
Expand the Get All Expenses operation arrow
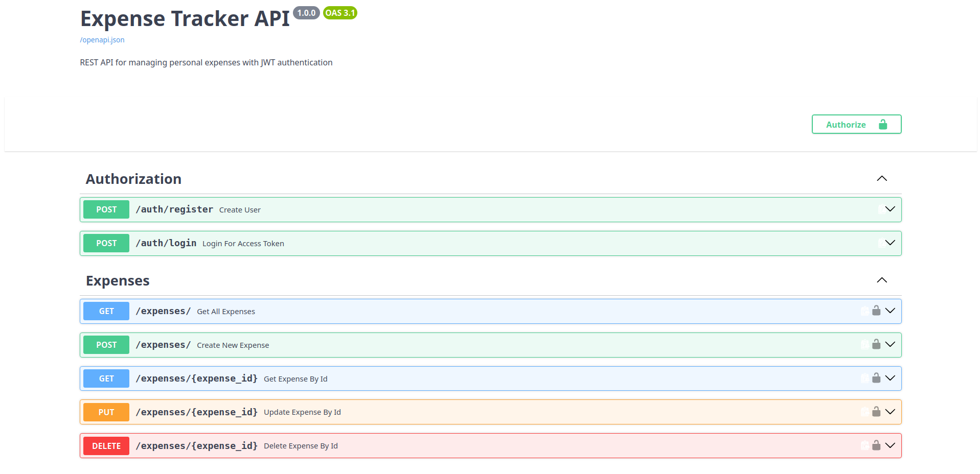pyautogui.click(x=890, y=311)
